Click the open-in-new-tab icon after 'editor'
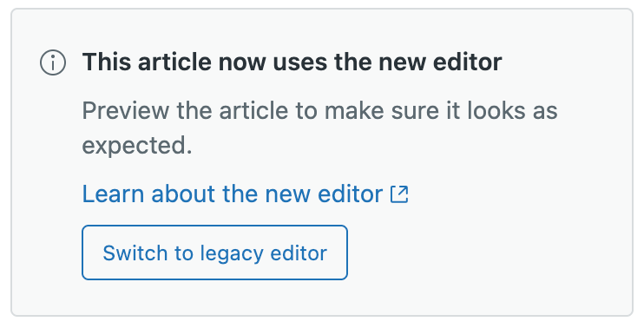644x328 pixels. pos(399,194)
